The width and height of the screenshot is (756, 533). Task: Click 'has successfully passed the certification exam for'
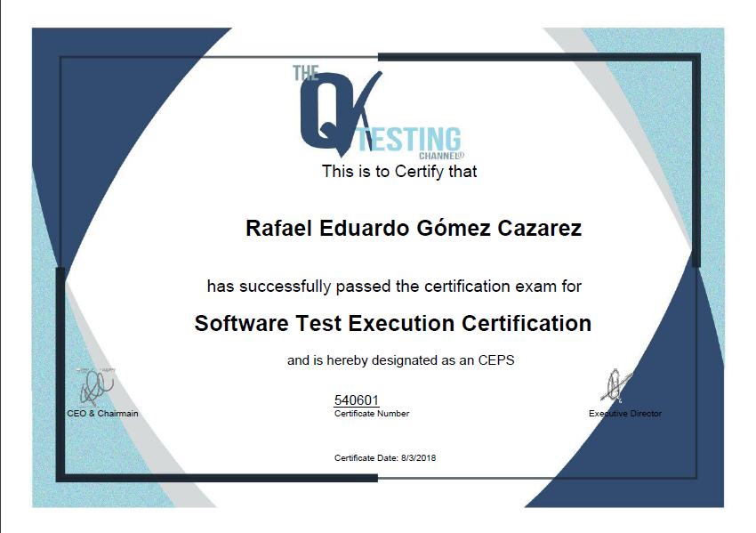coord(394,286)
